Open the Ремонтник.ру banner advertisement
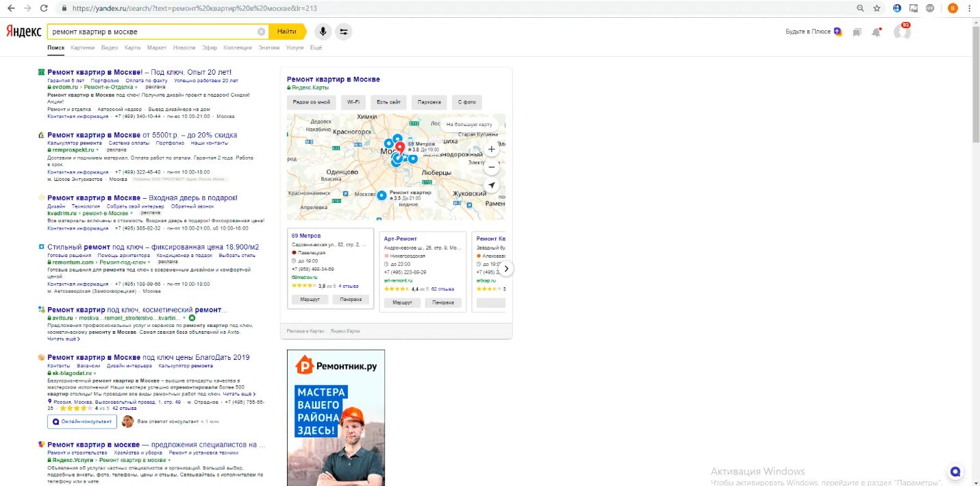The width and height of the screenshot is (980, 486). coord(336,417)
